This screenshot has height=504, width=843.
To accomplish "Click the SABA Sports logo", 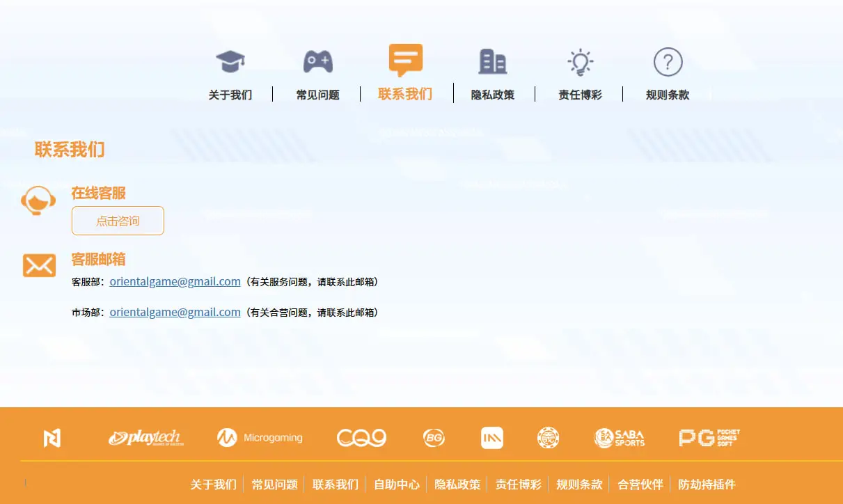I will [x=620, y=438].
